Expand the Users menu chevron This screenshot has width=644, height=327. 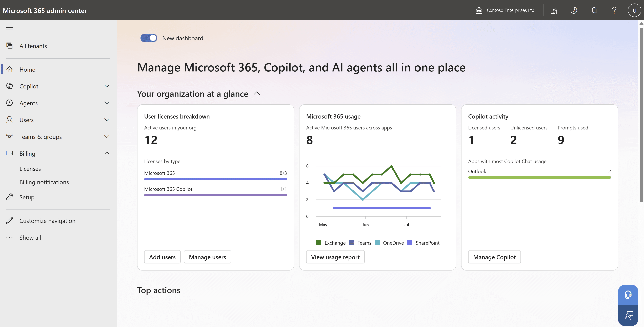pos(107,120)
